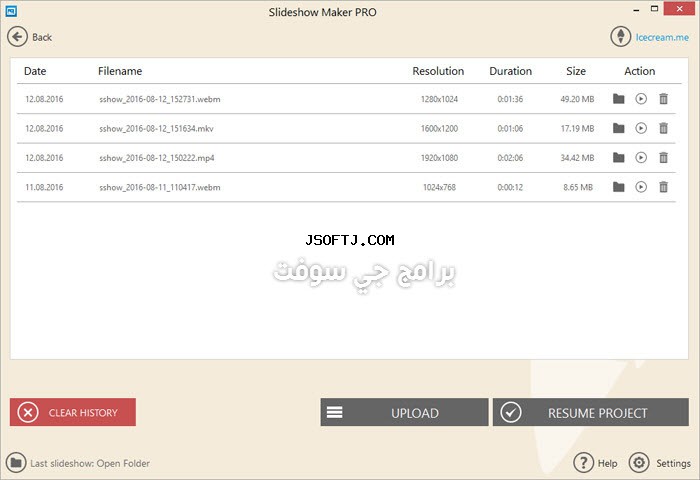Viewport: 700px width, 480px height.
Task: Close the Slideshow Maker PRO window
Action: tap(679, 8)
